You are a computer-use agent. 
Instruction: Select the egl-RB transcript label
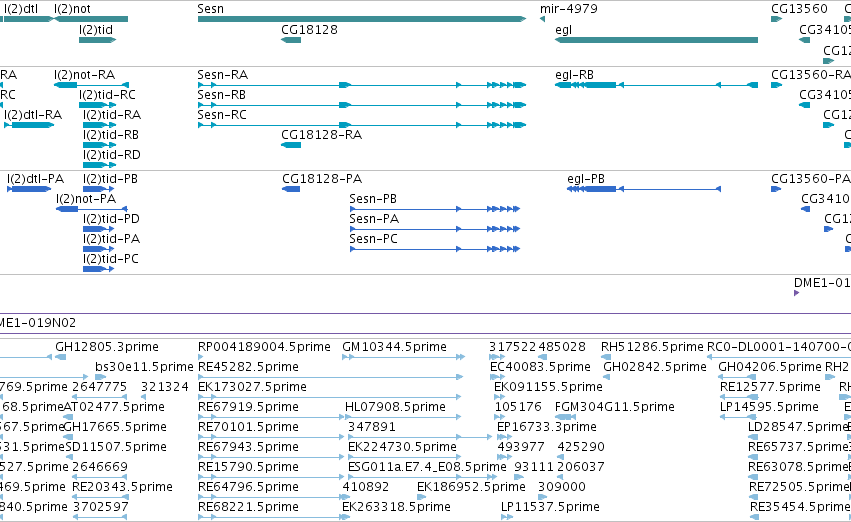(574, 75)
